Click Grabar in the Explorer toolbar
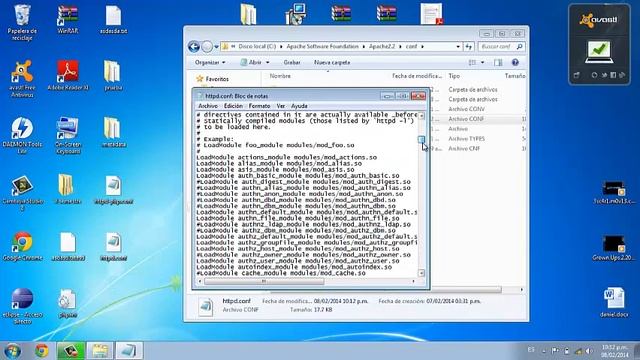This screenshot has height=360, width=640. click(x=292, y=62)
